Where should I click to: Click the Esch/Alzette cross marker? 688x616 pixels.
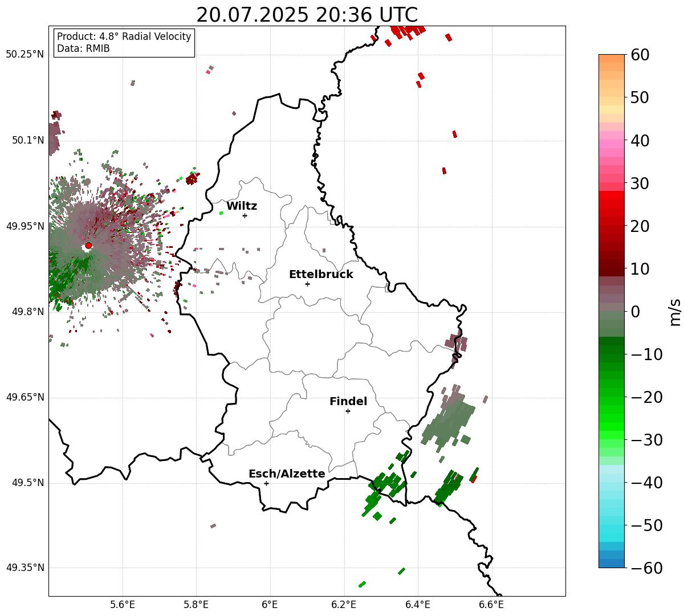pos(266,483)
